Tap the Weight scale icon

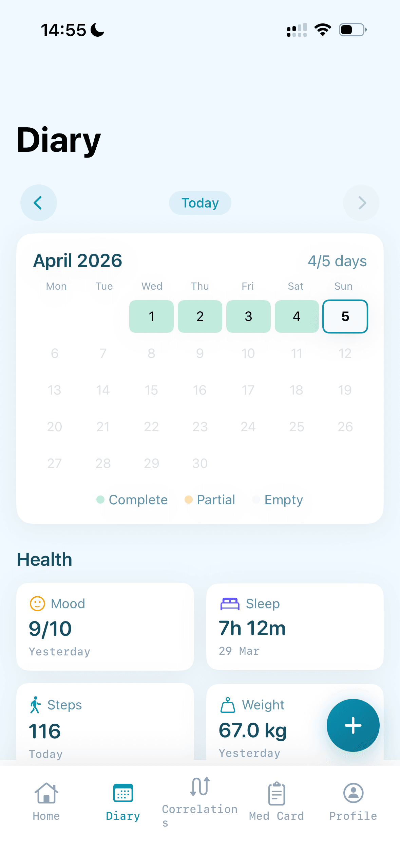pos(228,705)
